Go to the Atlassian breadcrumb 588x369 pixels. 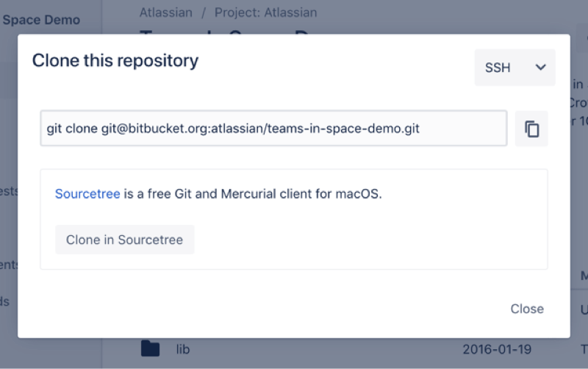click(x=165, y=12)
